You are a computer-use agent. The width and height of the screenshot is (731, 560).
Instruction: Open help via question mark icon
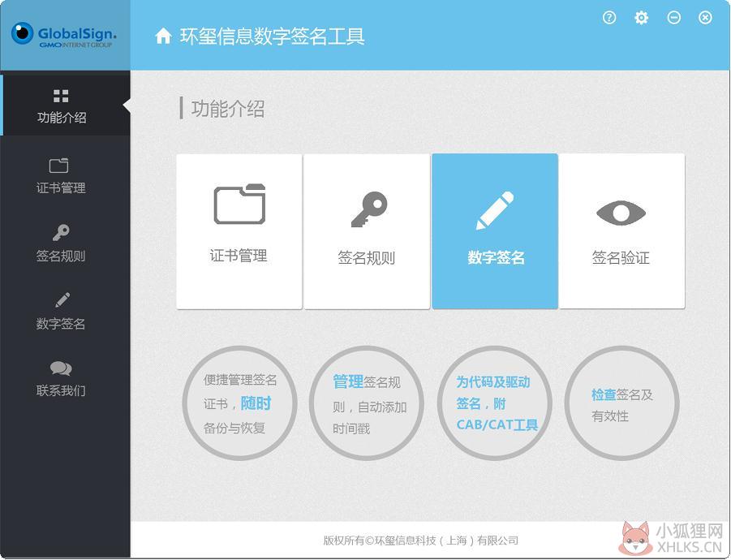tap(609, 18)
